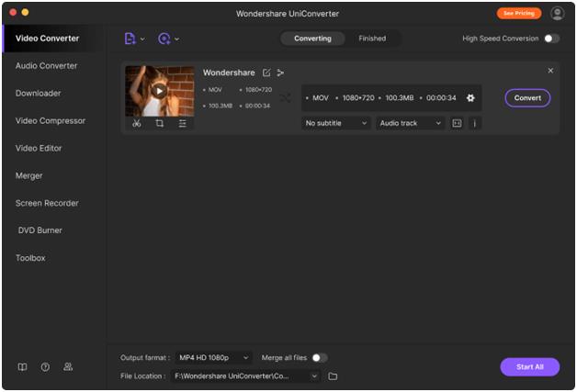Open Screen Recorder section
The height and width of the screenshot is (392, 577).
point(47,203)
